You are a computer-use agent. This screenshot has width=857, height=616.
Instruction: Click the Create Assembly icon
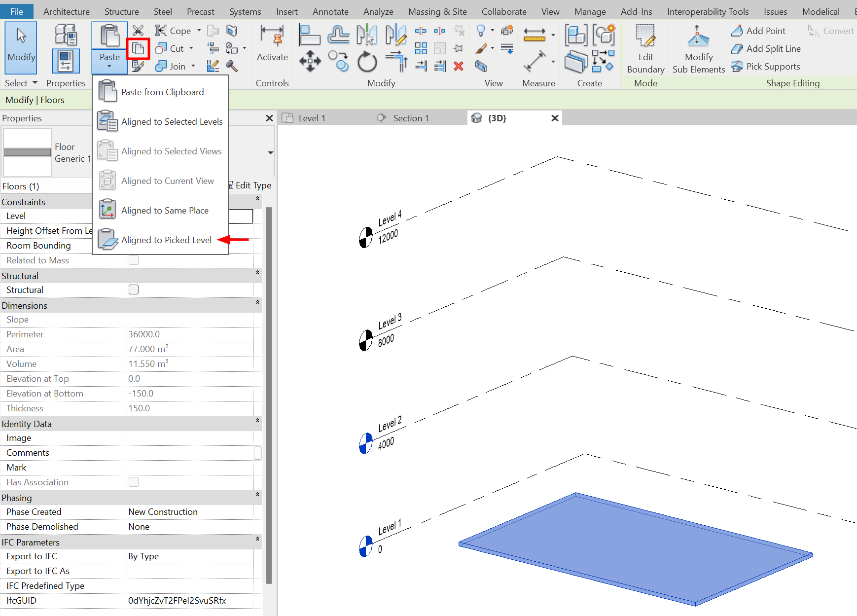click(575, 35)
